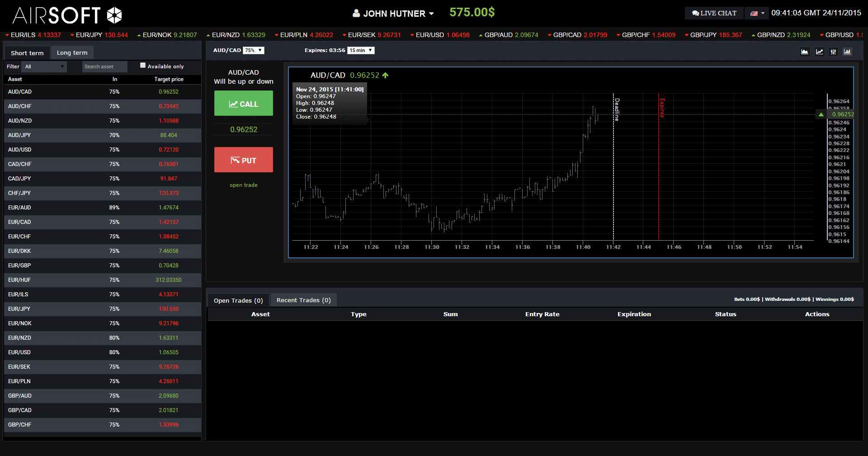Click the user profile icon
This screenshot has height=456, width=868.
click(356, 14)
